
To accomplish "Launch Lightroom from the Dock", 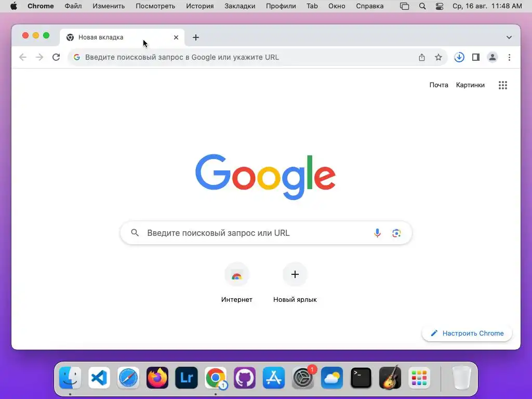I will point(187,378).
